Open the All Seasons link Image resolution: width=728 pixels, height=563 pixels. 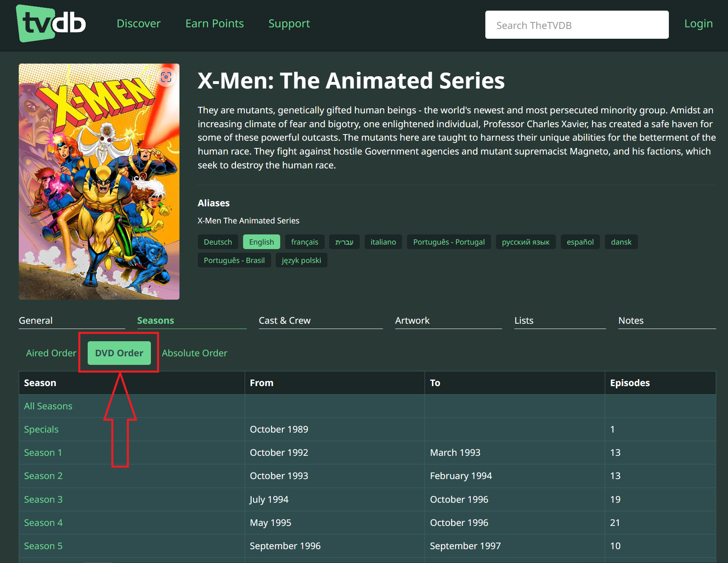coord(48,406)
